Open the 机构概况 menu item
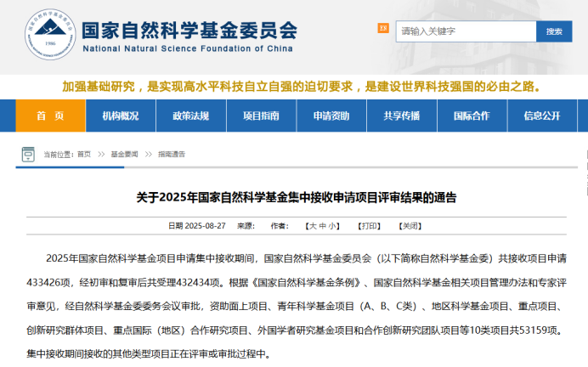588x367 pixels. tap(121, 116)
